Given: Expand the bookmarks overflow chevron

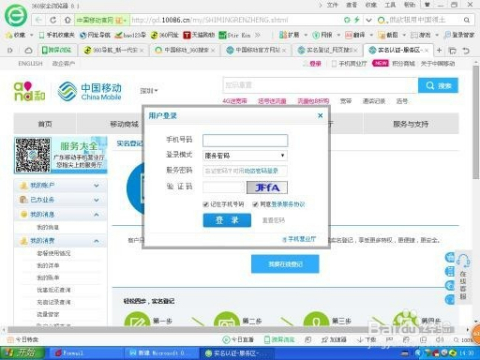Looking at the screenshot, I should (x=257, y=35).
